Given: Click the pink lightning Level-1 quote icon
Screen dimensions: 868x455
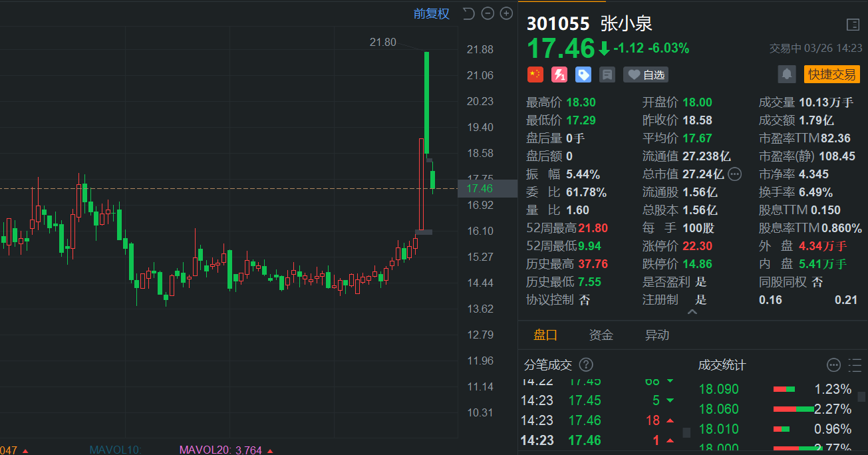Looking at the screenshot, I should point(559,75).
